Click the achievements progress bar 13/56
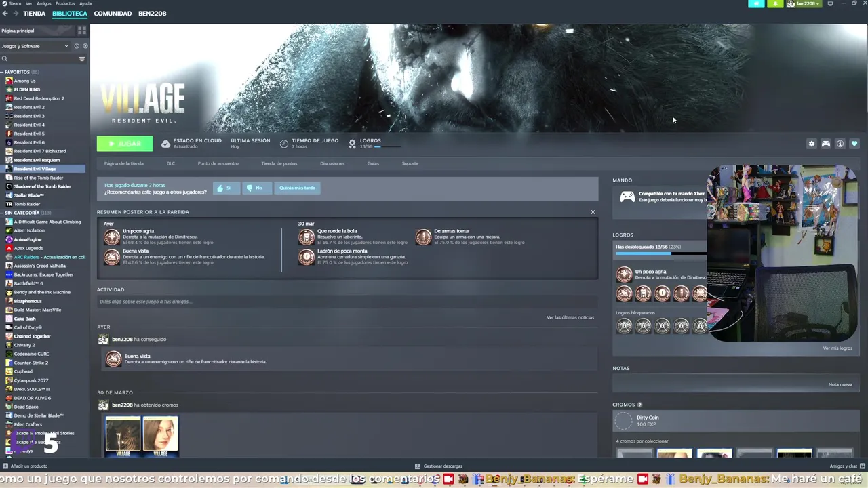The image size is (868, 488). coord(661,253)
